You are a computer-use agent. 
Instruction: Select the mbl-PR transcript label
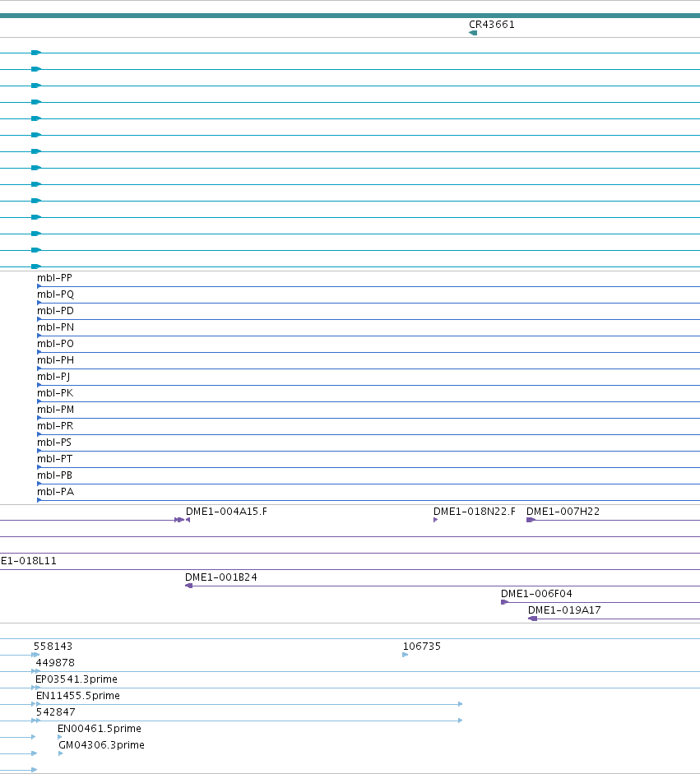[x=55, y=426]
